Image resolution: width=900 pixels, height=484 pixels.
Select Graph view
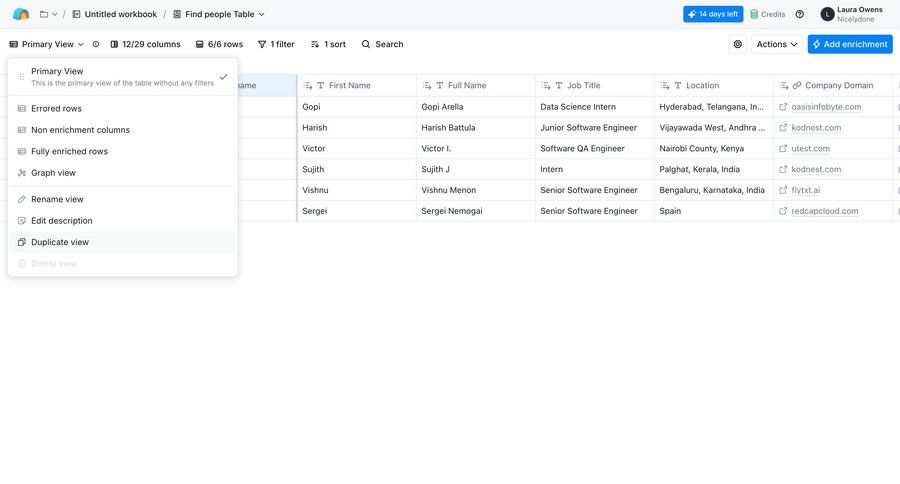[x=122, y=173]
